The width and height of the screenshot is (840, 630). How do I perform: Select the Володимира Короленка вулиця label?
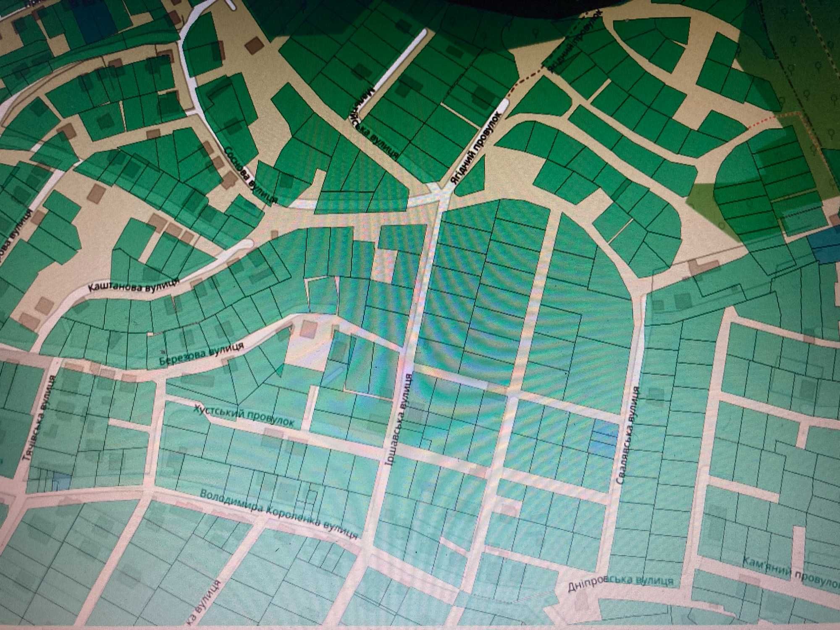pos(279,515)
